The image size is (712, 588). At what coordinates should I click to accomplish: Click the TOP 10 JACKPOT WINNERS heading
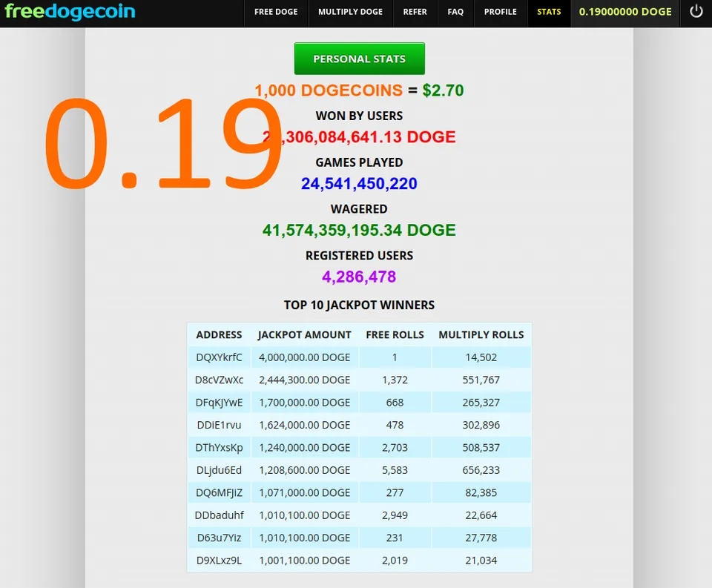(x=359, y=305)
